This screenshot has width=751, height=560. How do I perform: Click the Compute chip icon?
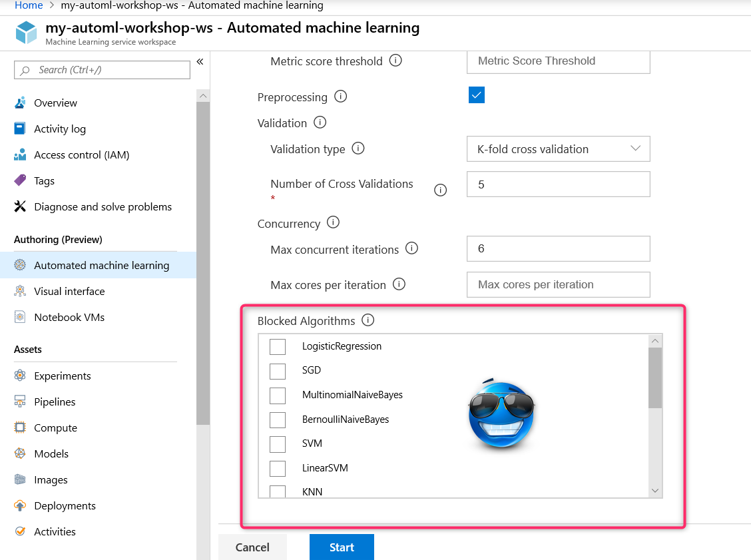(20, 427)
